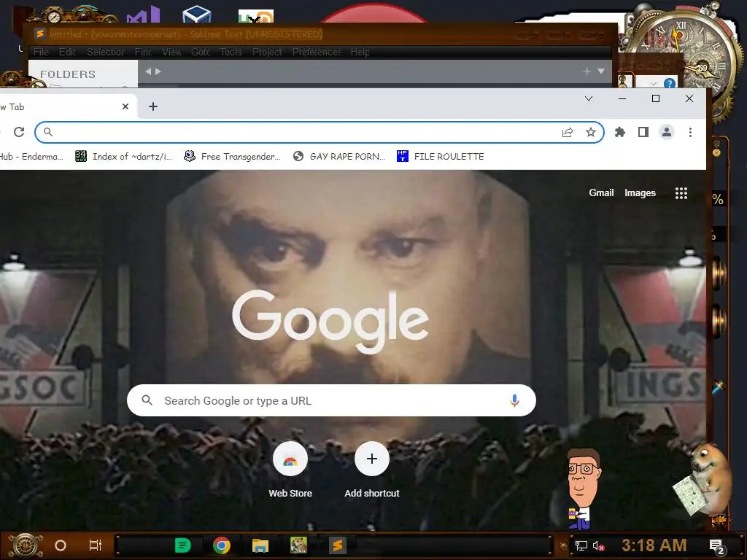
Task: Open Cortana circle on taskbar
Action: [61, 545]
